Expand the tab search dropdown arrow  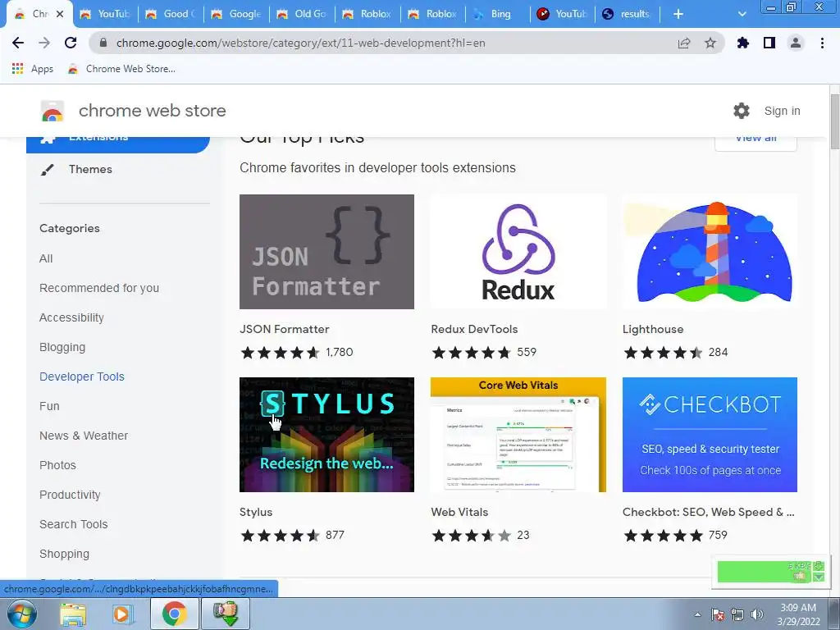tap(742, 14)
